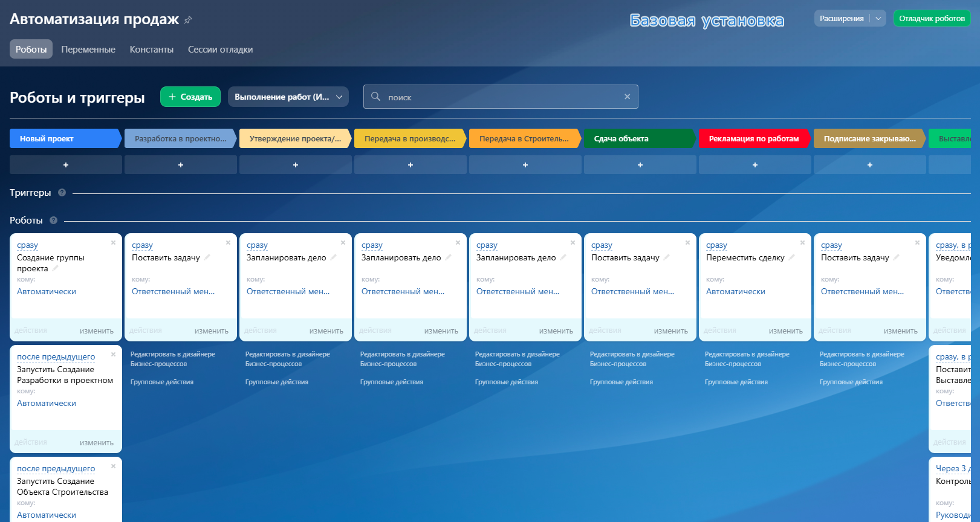The height and width of the screenshot is (522, 980).
Task: Click into the поиск search field
Action: pyautogui.click(x=501, y=97)
